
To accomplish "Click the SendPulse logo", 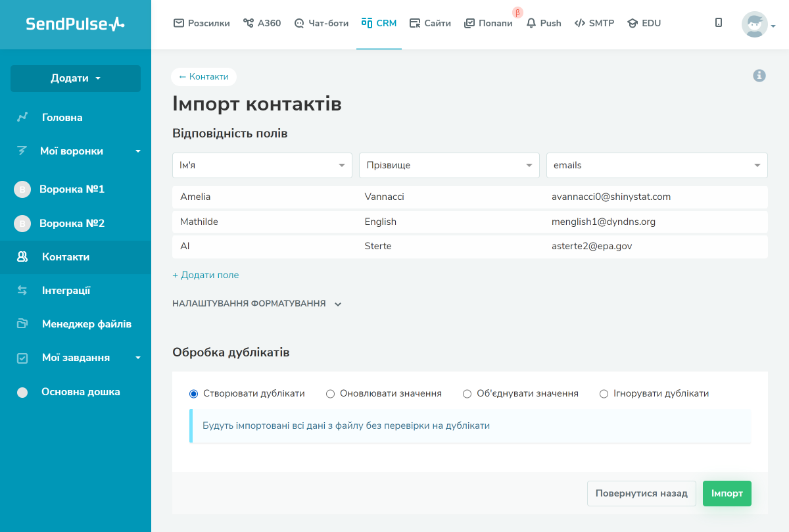I will pos(75,24).
